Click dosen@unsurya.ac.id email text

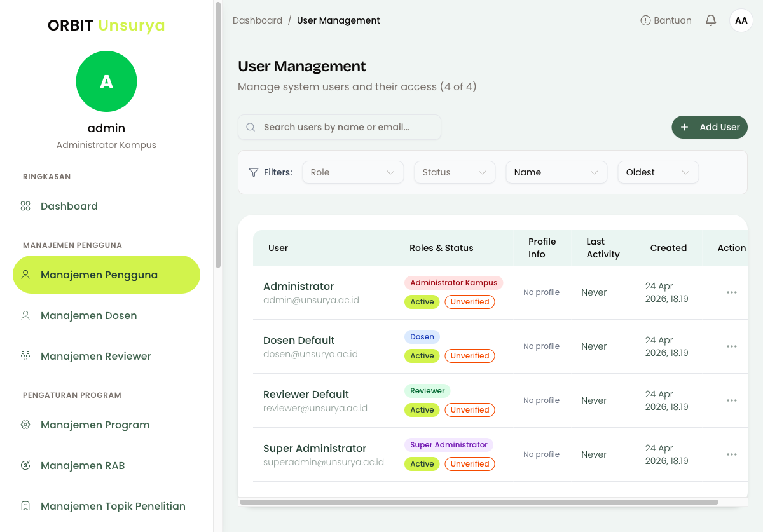click(x=310, y=354)
